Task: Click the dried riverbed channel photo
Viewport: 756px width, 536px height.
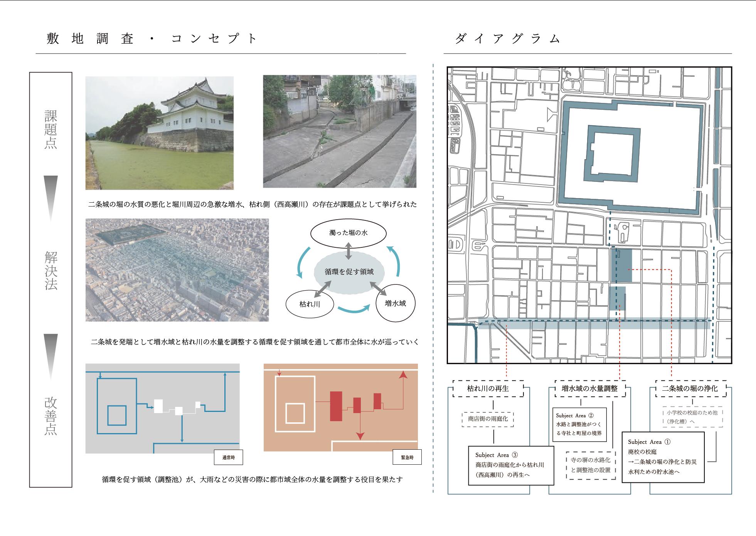Action: pyautogui.click(x=339, y=131)
